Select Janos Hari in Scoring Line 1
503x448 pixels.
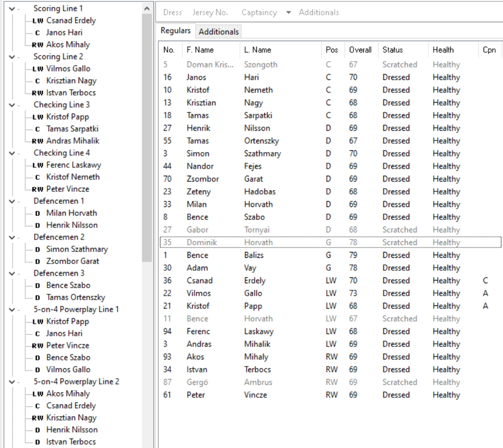pos(64,33)
